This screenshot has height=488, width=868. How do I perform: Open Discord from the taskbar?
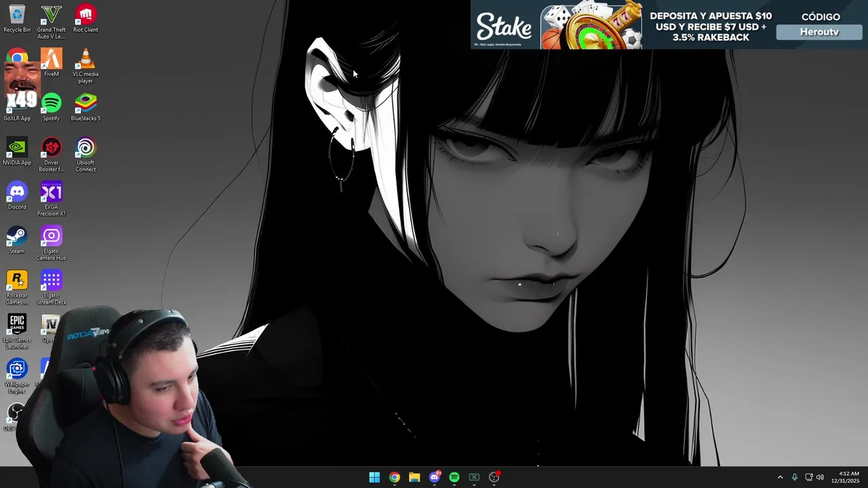[x=435, y=477]
